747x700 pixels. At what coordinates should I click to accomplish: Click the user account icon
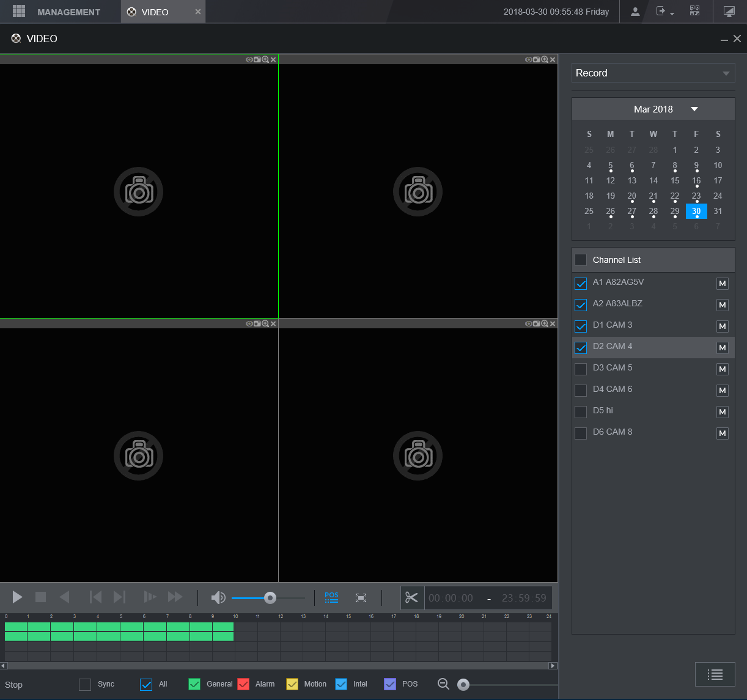tap(635, 12)
